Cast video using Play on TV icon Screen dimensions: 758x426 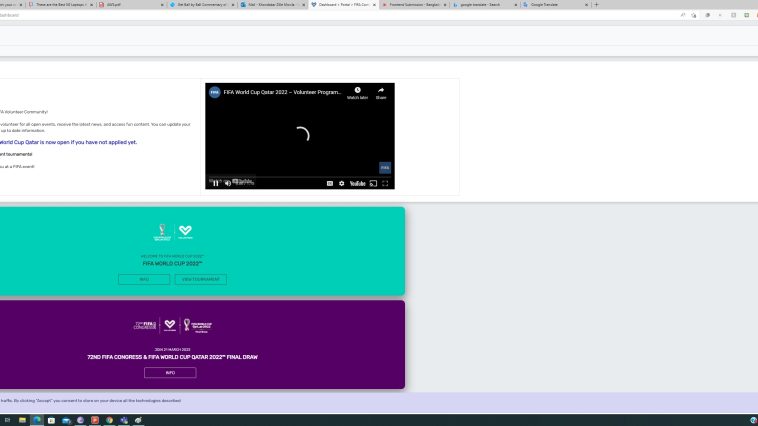point(373,183)
